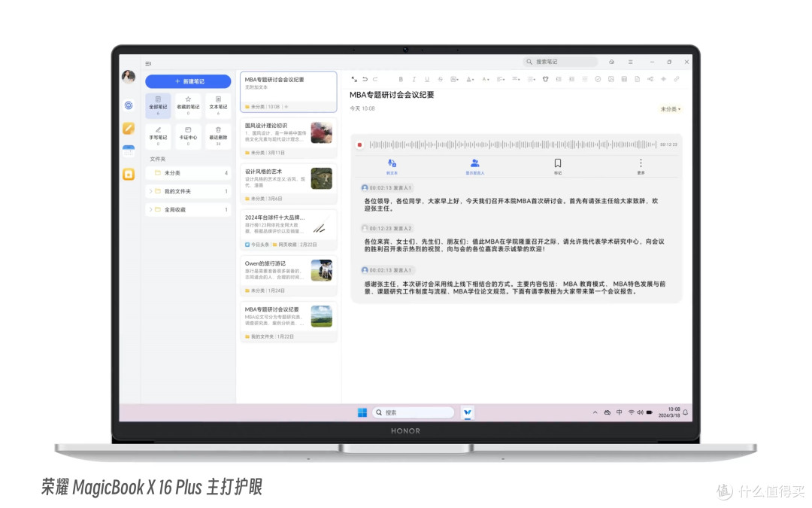Open the user profile avatar

[129, 77]
